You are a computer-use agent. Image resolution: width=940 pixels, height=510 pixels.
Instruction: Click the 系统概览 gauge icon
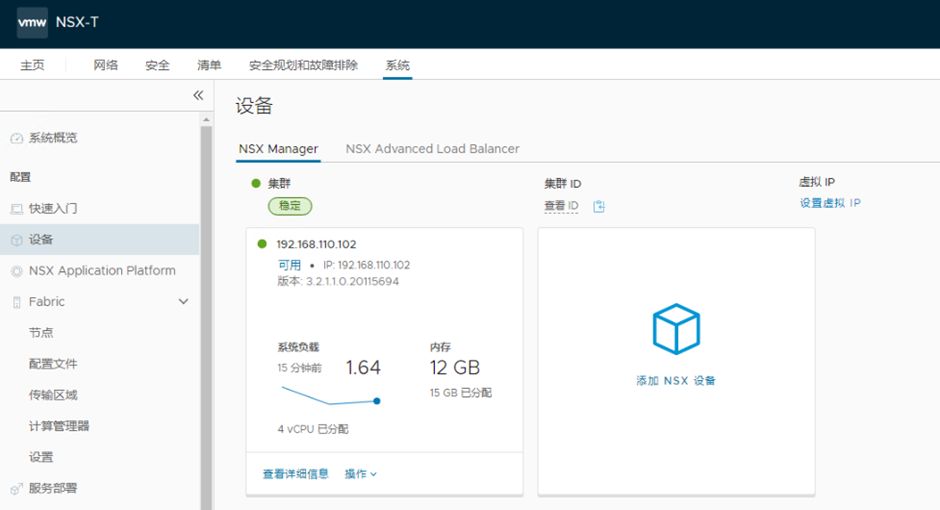[17, 138]
